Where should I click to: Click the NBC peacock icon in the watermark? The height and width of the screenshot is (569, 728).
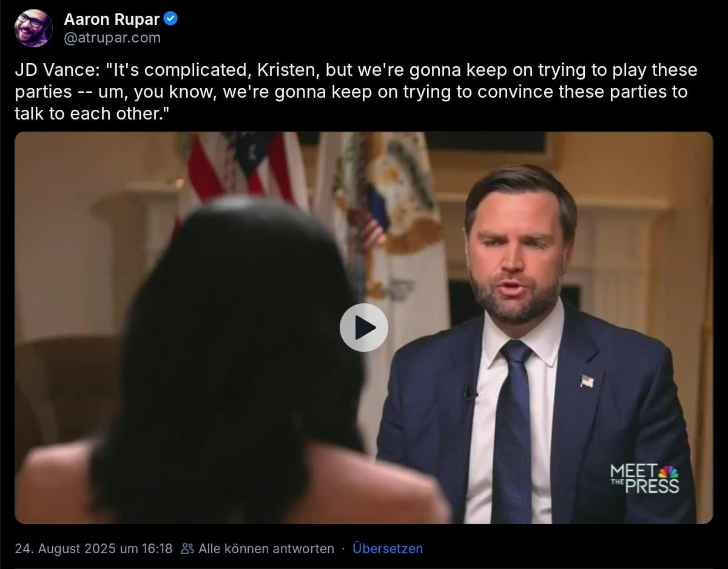pyautogui.click(x=669, y=471)
